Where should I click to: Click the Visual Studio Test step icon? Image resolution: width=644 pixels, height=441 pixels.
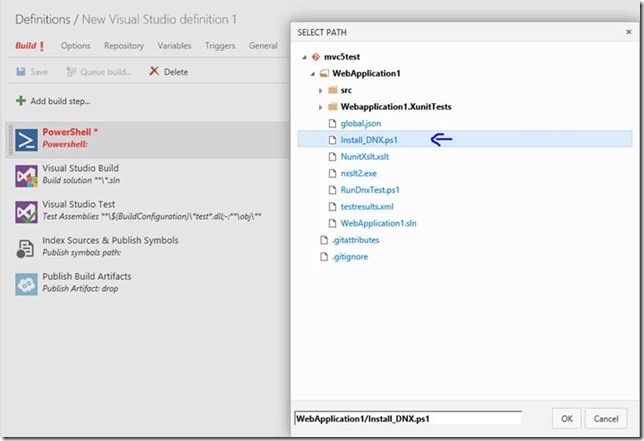(x=26, y=212)
